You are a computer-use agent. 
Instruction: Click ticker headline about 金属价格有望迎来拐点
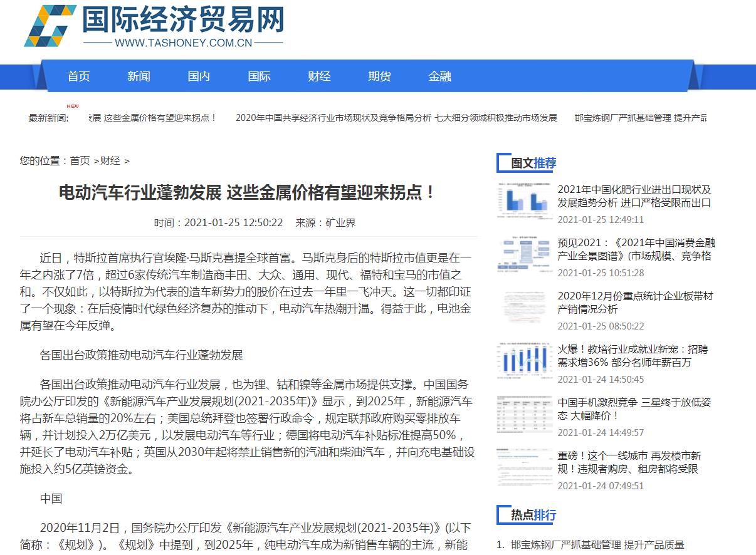click(x=154, y=118)
